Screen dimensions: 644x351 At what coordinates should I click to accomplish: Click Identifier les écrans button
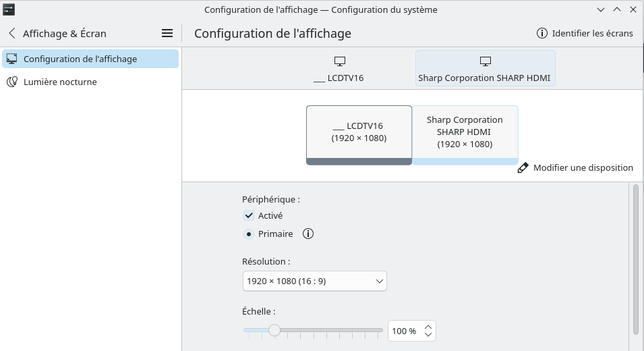click(585, 33)
